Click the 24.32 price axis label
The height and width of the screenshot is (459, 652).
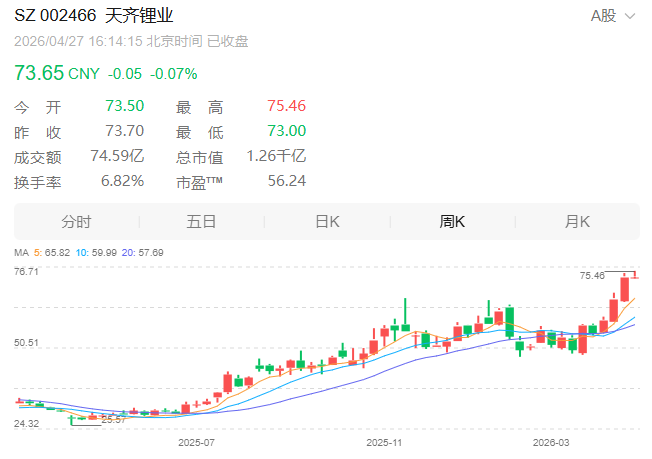coord(26,424)
